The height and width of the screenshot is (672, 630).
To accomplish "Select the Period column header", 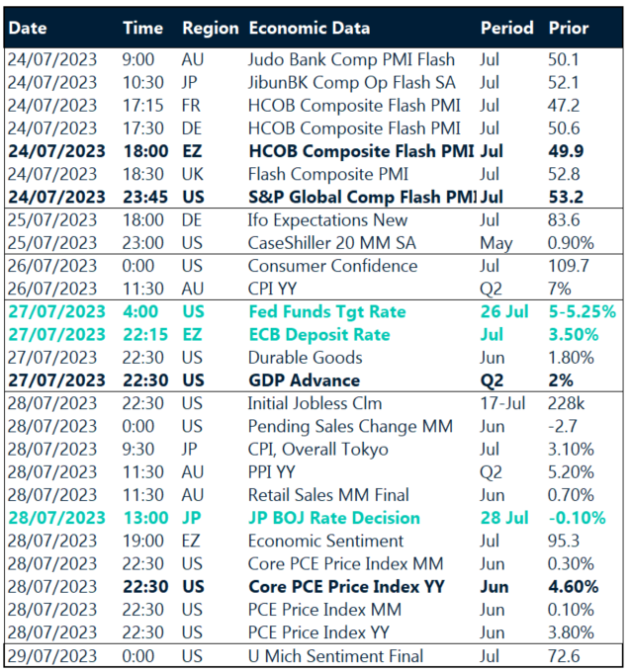I will [x=506, y=28].
